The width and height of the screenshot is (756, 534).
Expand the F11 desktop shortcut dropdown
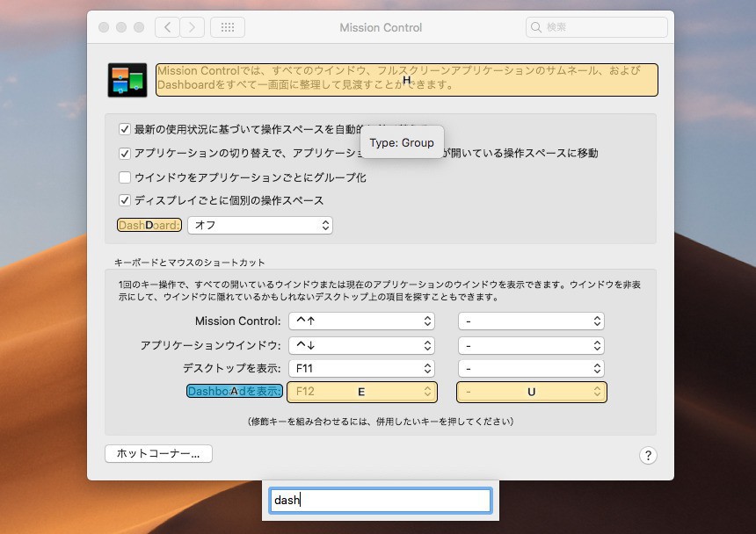click(361, 369)
